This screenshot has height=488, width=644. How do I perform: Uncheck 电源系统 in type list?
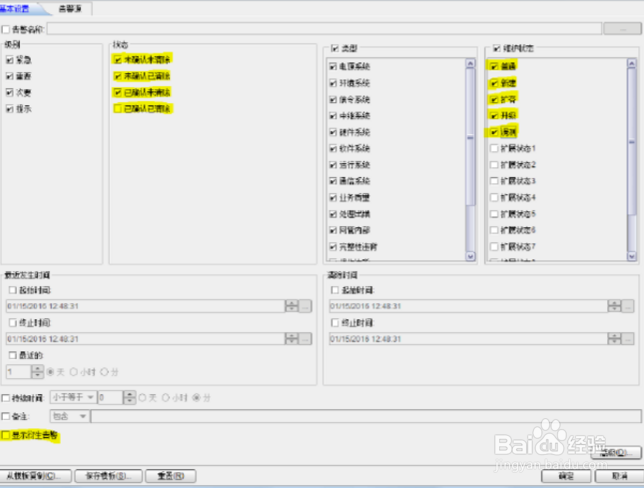[x=333, y=66]
